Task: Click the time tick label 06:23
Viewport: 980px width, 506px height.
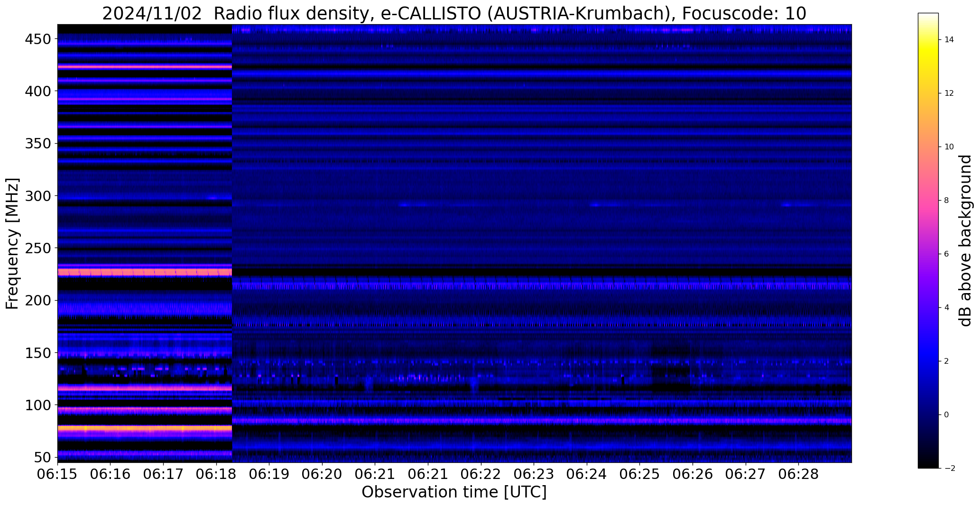Action: pyautogui.click(x=534, y=474)
